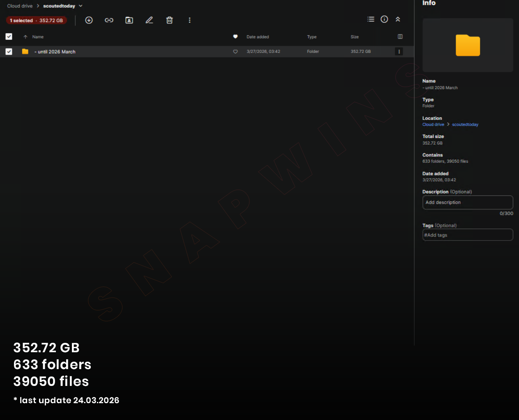Open the row's three-dot context menu

click(x=399, y=51)
